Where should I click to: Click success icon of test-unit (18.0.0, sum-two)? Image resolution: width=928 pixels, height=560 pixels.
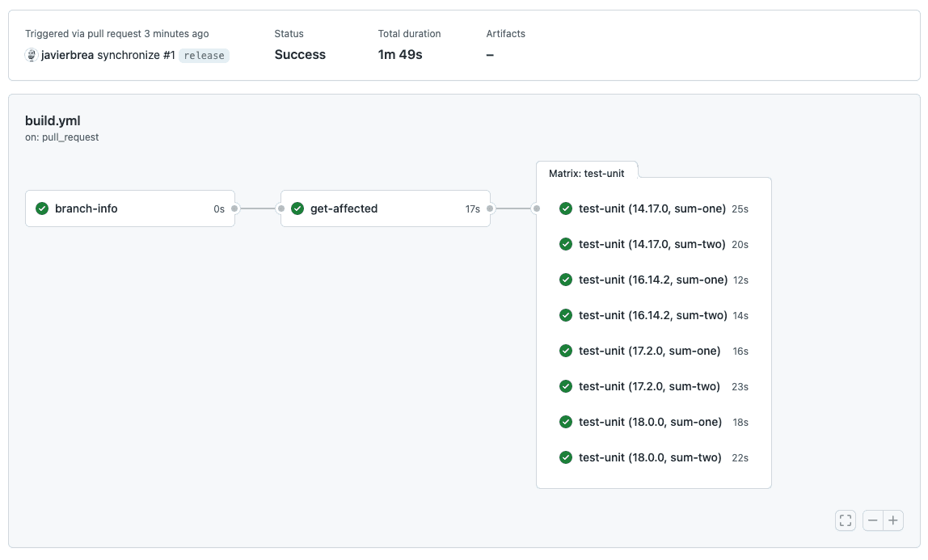566,457
